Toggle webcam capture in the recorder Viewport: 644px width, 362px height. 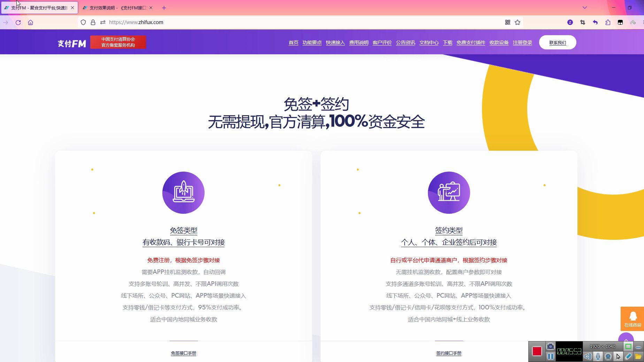click(x=608, y=356)
